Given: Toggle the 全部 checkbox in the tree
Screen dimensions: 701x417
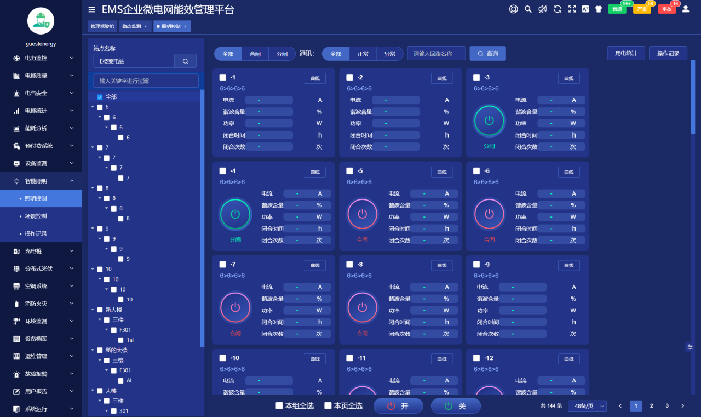Looking at the screenshot, I should (x=100, y=97).
